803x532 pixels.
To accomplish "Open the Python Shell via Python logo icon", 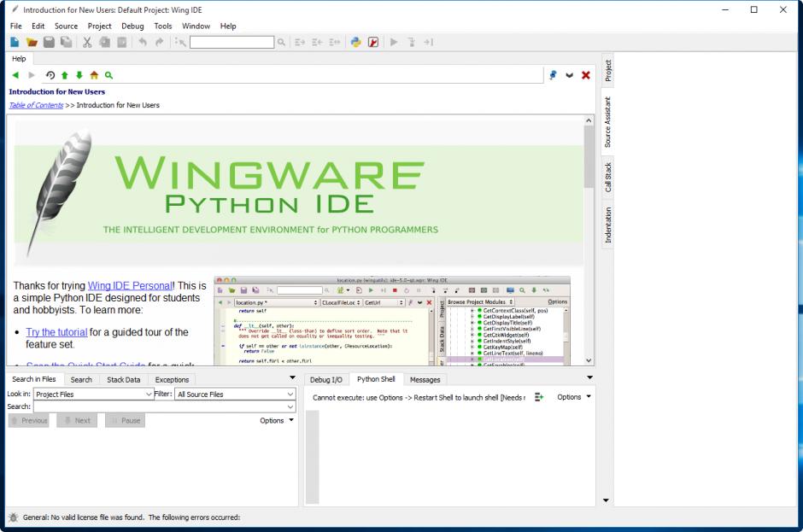I will point(356,42).
